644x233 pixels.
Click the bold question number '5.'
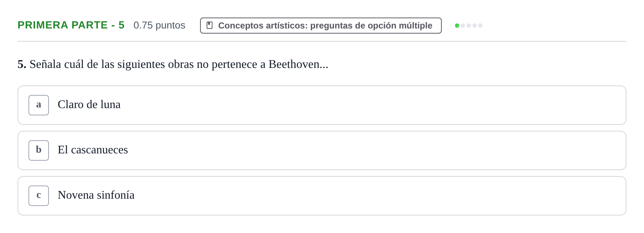point(22,64)
